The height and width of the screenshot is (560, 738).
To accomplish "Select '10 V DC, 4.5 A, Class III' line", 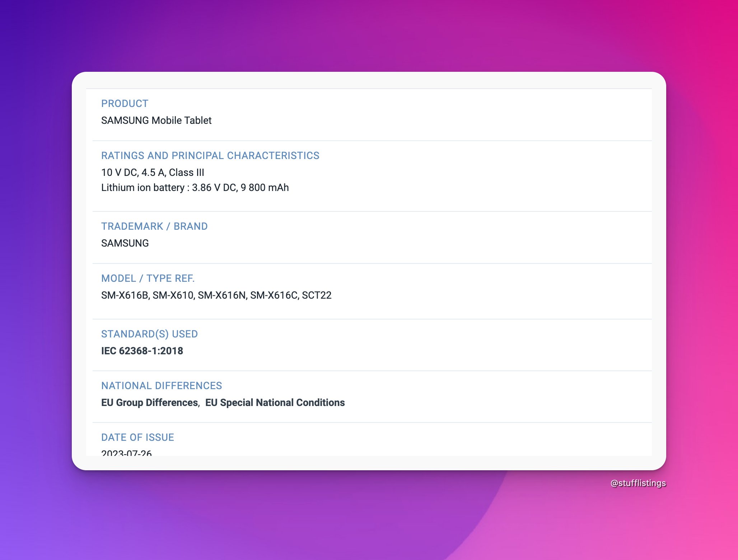I will [153, 173].
